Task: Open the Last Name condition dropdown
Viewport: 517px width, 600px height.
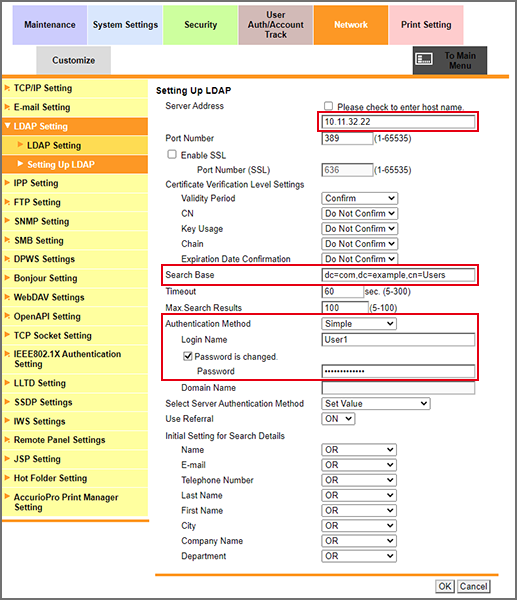Action: (x=359, y=496)
